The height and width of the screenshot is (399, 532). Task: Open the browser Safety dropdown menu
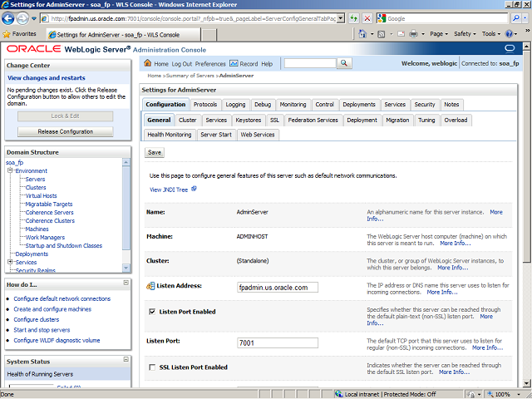pyautogui.click(x=465, y=34)
